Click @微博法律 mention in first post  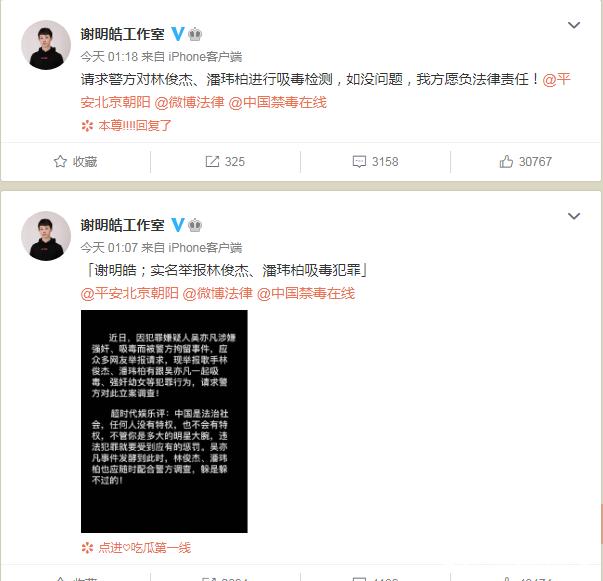(189, 102)
